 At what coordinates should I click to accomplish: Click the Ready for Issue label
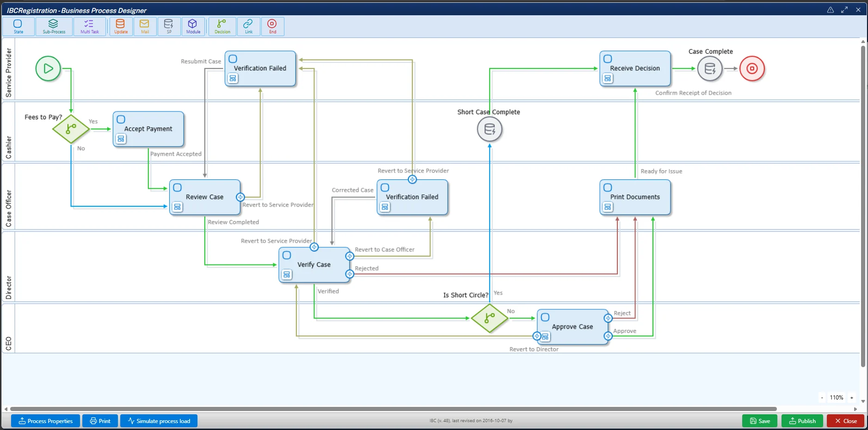(x=661, y=171)
